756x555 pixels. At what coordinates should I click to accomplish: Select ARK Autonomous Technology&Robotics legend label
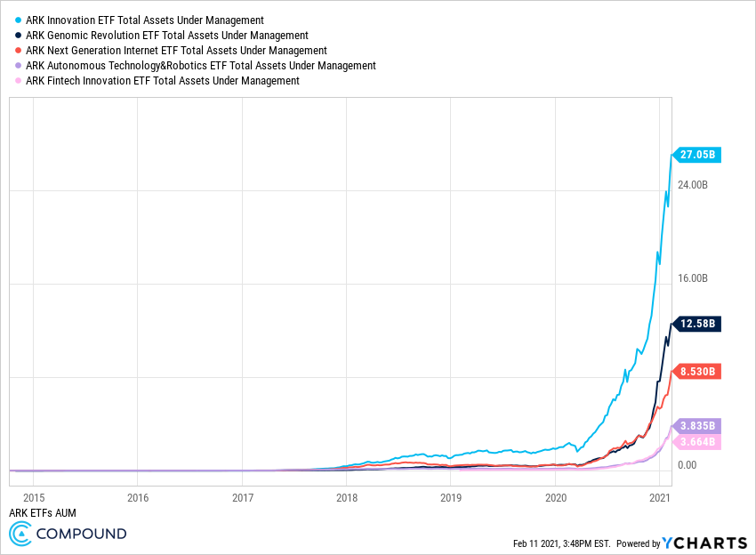pyautogui.click(x=201, y=66)
